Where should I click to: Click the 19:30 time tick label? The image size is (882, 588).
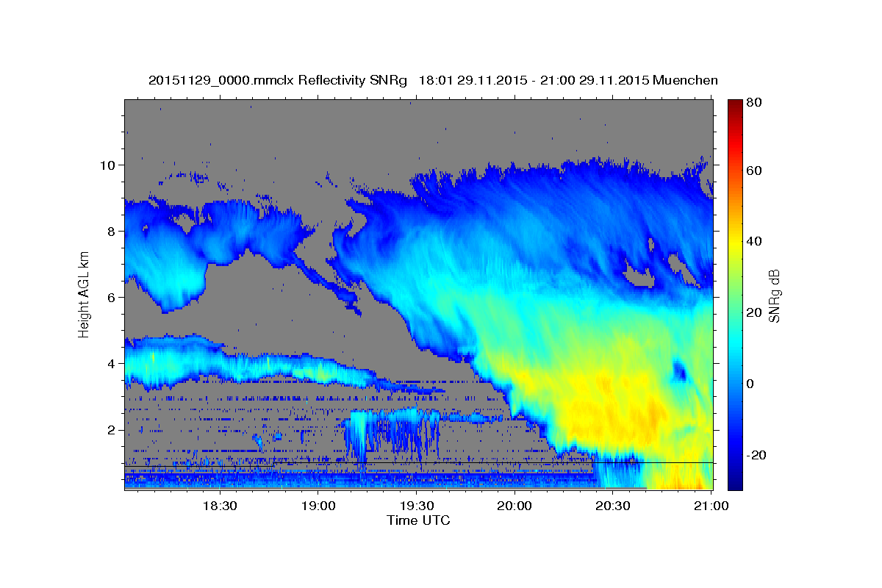416,506
